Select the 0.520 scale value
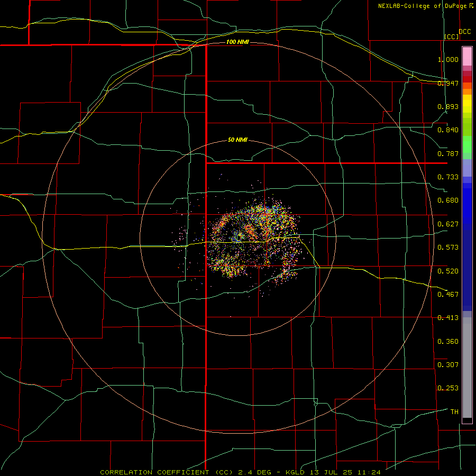 [x=448, y=271]
